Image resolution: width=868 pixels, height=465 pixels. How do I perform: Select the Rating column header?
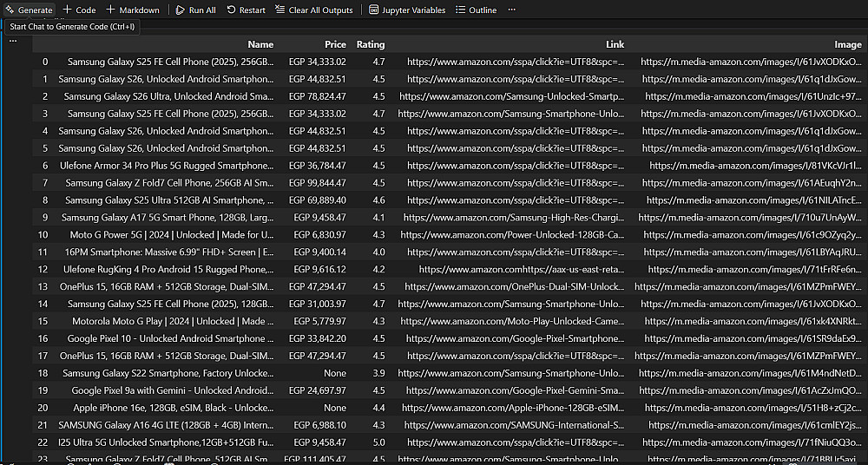tap(371, 45)
